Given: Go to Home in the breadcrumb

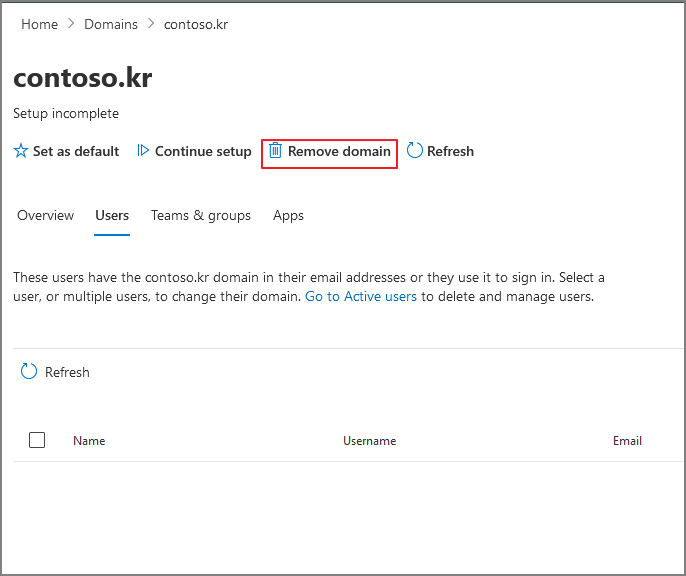Looking at the screenshot, I should [39, 24].
